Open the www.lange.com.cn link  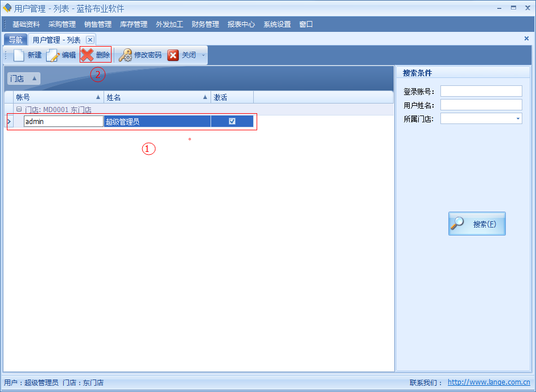coord(489,383)
